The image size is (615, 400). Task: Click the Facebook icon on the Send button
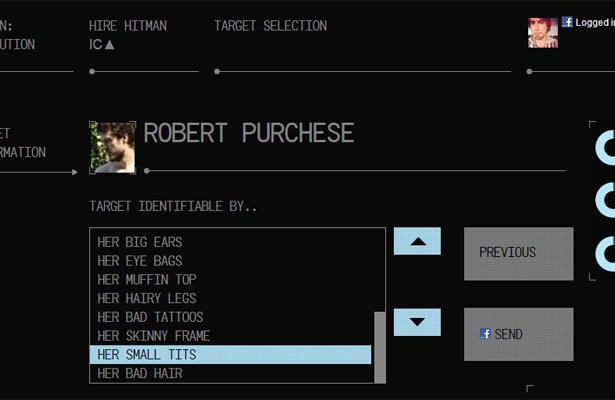click(486, 334)
